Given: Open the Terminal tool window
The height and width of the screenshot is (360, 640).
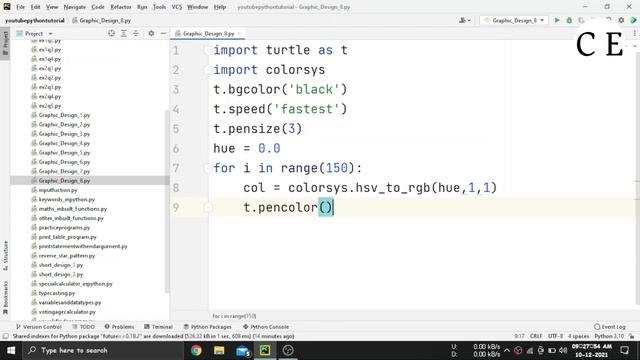Looking at the screenshot, I should tap(158, 327).
